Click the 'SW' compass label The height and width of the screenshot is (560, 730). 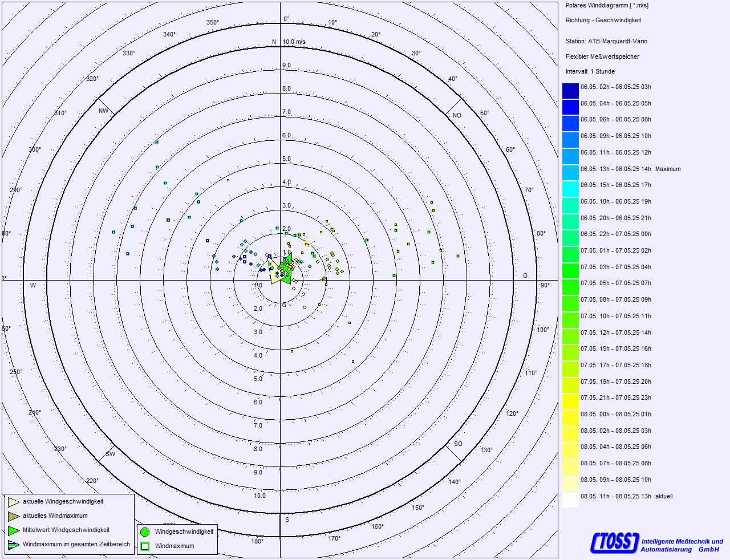tap(110, 455)
